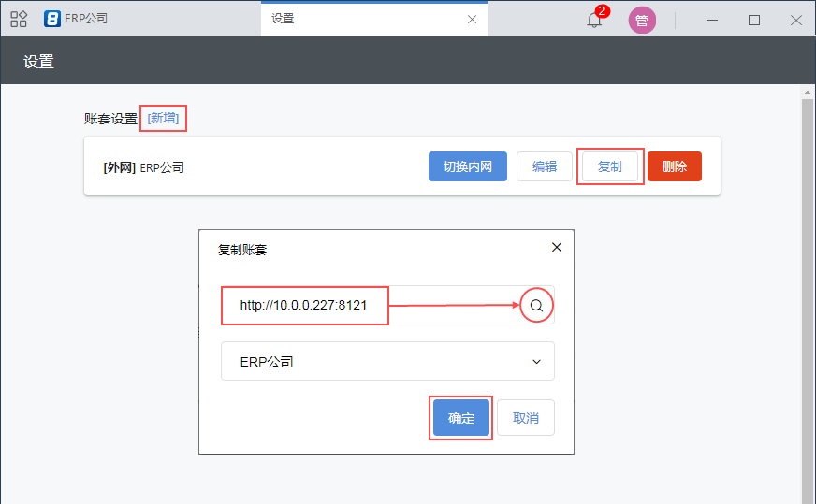816x504 pixels.
Task: Confirm with the 确定 button
Action: tap(461, 418)
